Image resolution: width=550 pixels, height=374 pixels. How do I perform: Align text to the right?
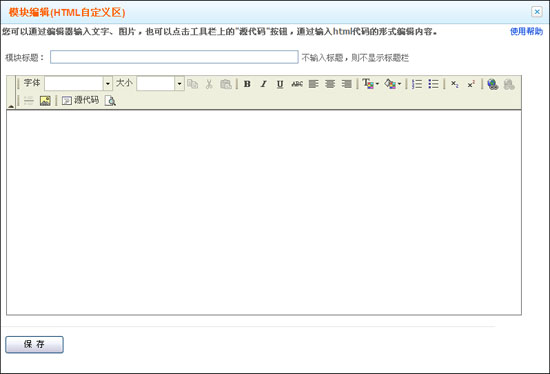point(347,84)
